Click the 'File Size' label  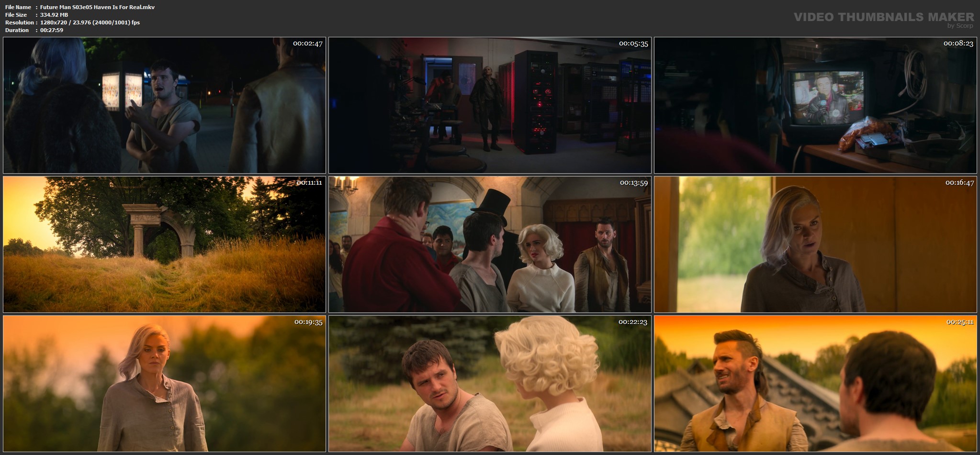pyautogui.click(x=16, y=15)
